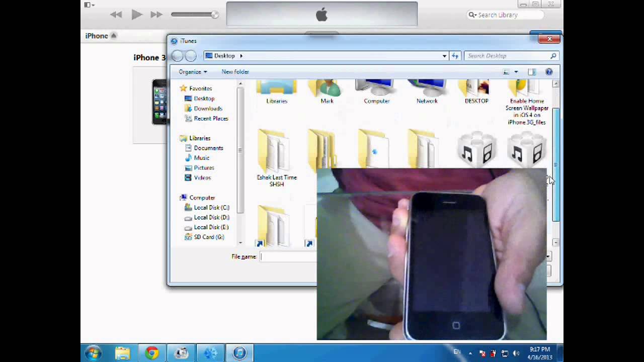Click the Search Desktop field
This screenshot has height=362, width=644.
(511, 56)
